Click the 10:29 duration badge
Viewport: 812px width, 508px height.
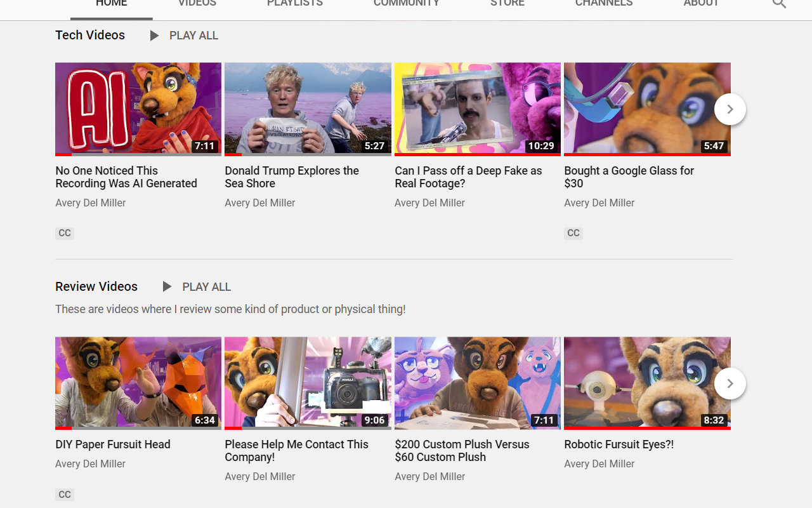coord(541,146)
